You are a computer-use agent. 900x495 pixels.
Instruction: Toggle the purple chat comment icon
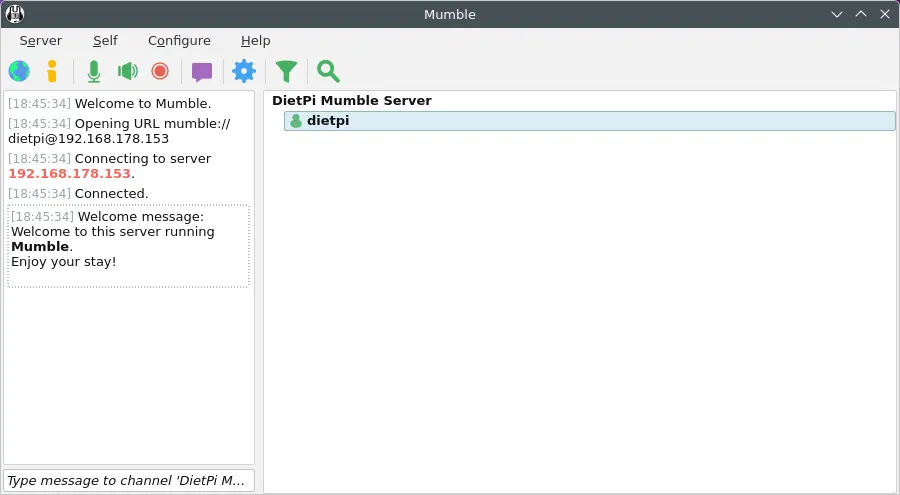click(x=202, y=71)
